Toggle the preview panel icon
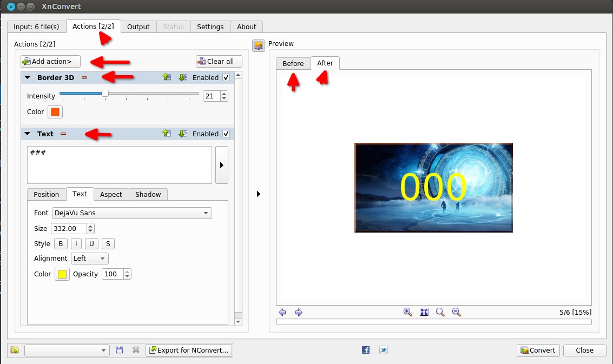The height and width of the screenshot is (364, 613). click(x=259, y=45)
